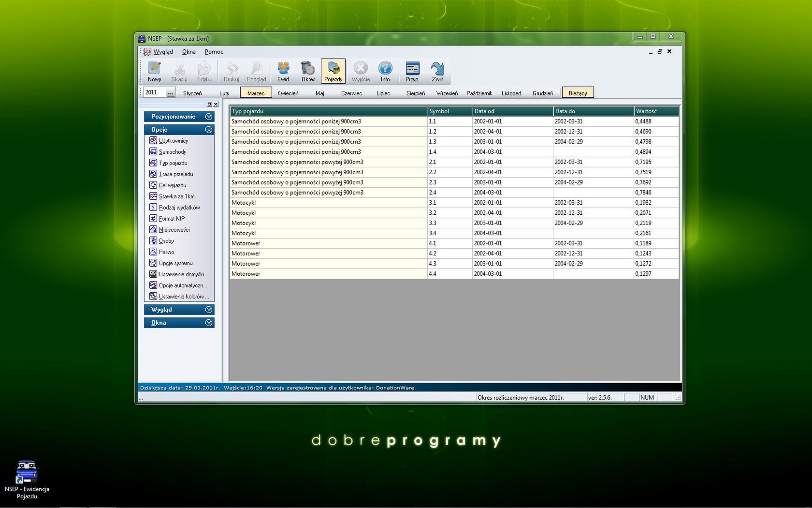Screen dimensions: 812x508
Task: Switch to Lipiec month tab
Action: click(x=383, y=93)
